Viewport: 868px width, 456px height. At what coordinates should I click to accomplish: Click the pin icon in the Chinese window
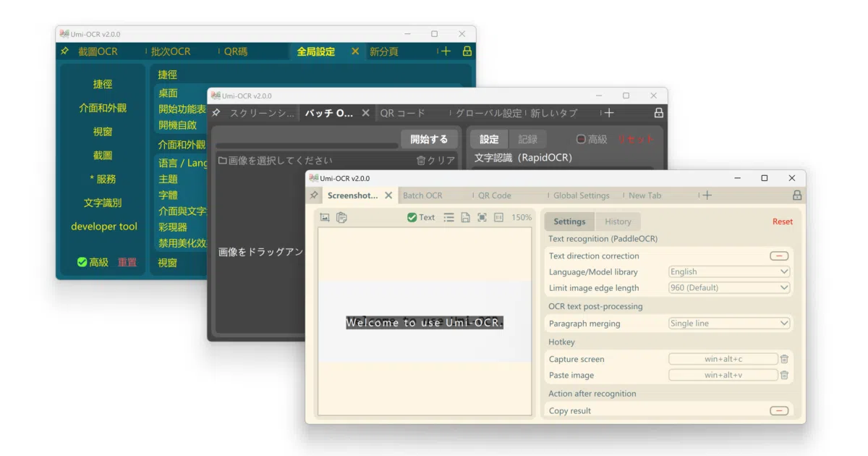(x=64, y=51)
